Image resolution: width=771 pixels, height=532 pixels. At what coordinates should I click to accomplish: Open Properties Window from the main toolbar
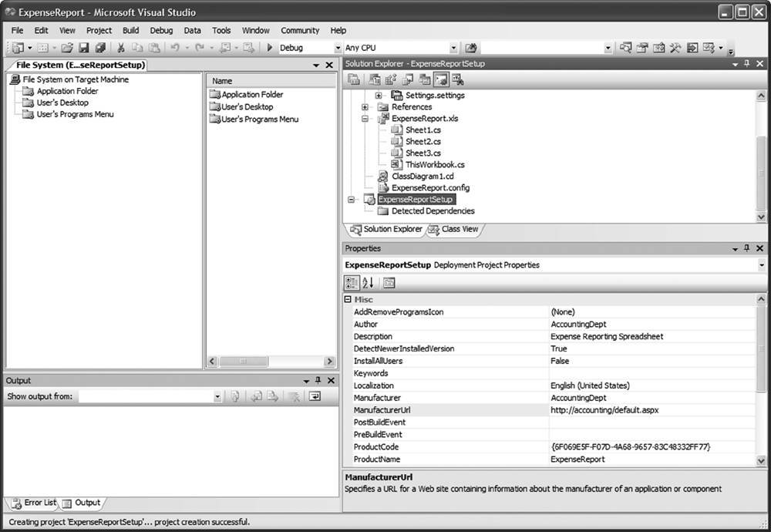(x=642, y=48)
